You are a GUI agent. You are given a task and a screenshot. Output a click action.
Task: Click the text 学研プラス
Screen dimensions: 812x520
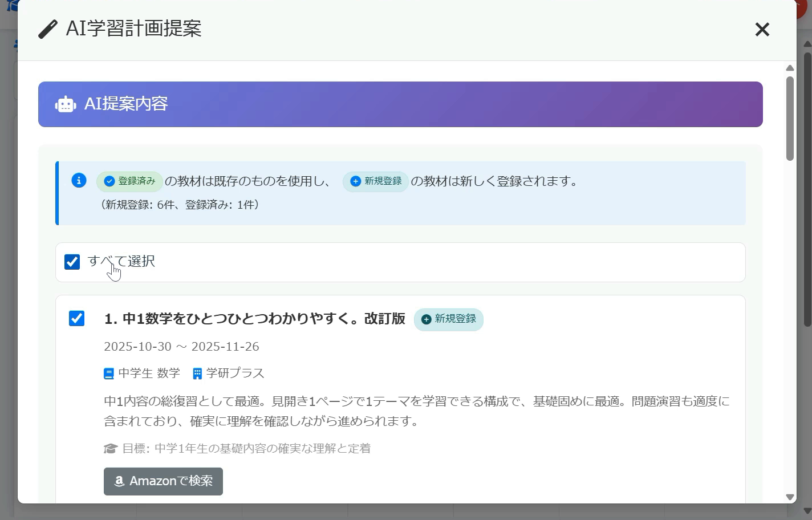click(236, 373)
